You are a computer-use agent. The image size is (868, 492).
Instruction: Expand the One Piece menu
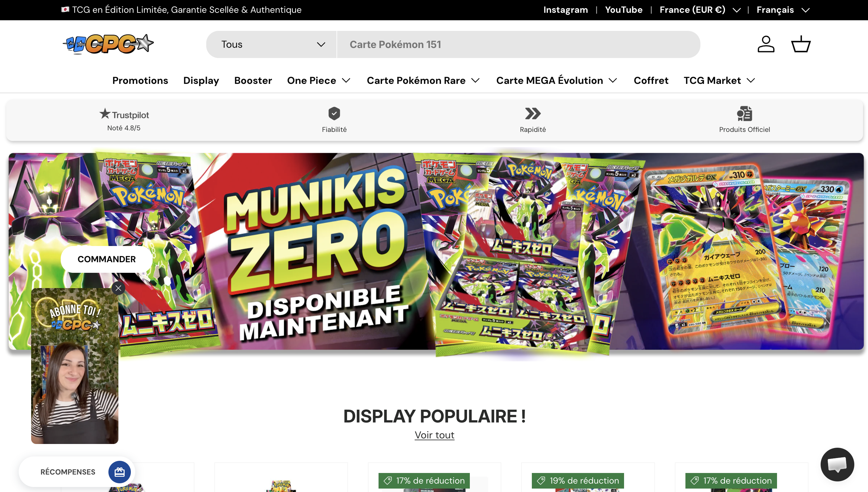(x=319, y=80)
